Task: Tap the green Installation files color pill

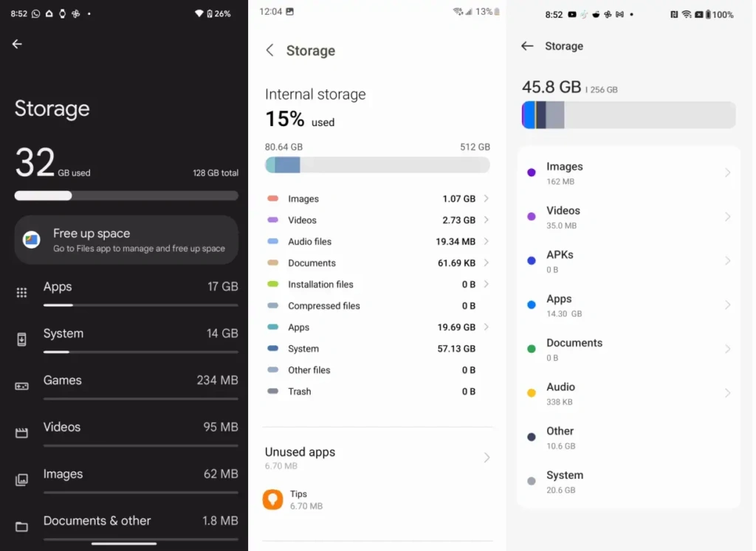Action: pos(273,284)
